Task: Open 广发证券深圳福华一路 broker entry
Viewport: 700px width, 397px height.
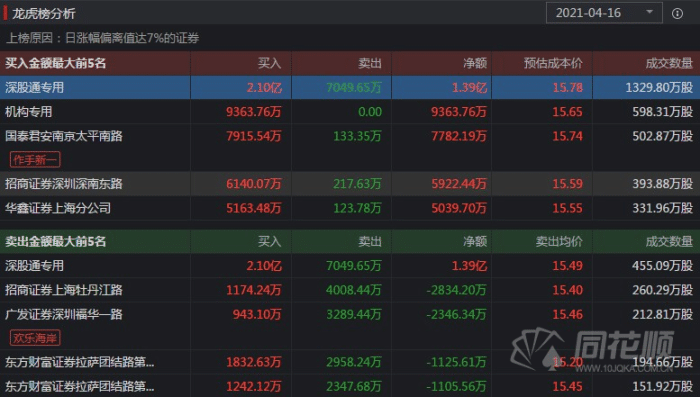Action: click(64, 314)
